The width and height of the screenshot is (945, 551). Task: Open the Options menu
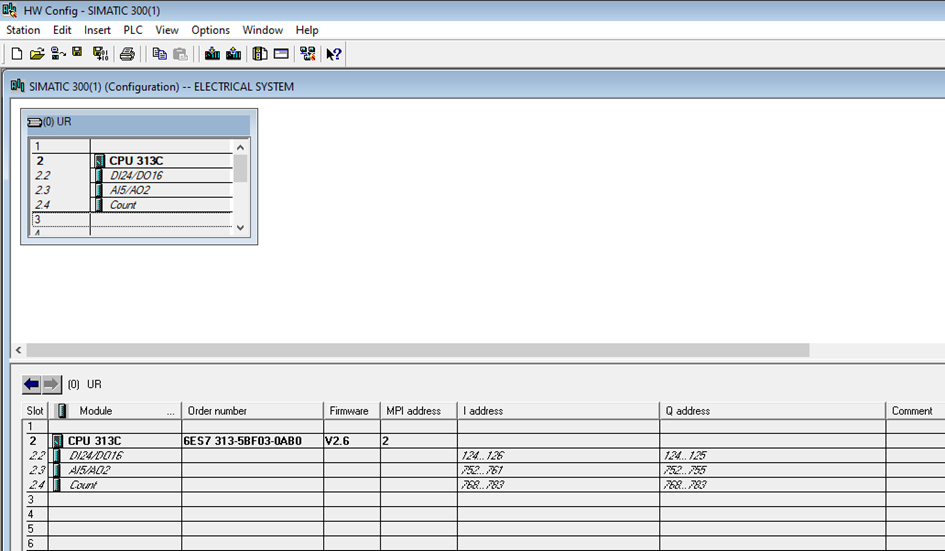pos(210,30)
